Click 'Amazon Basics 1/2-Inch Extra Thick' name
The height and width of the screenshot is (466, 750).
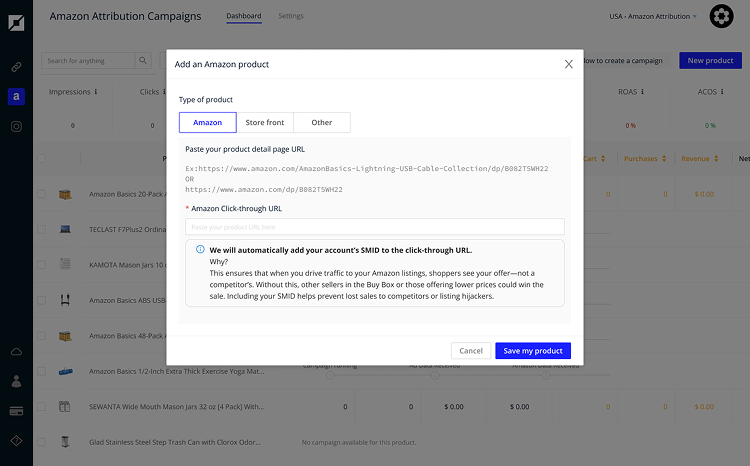click(176, 371)
